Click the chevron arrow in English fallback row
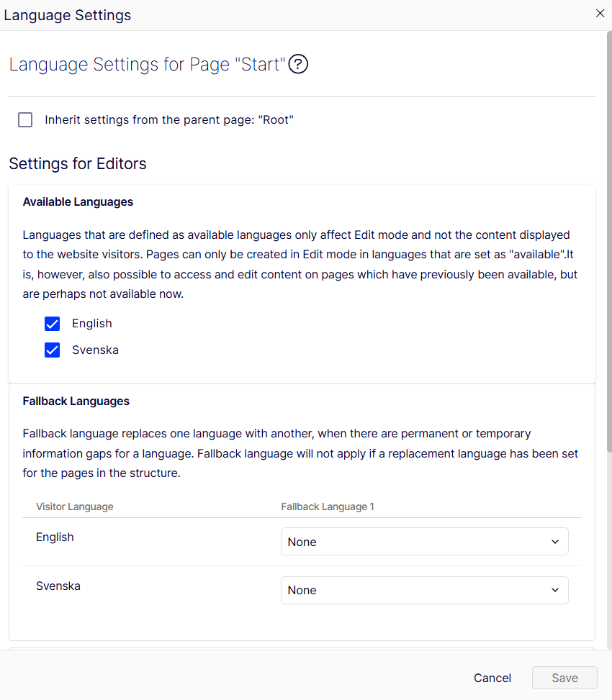 point(555,542)
